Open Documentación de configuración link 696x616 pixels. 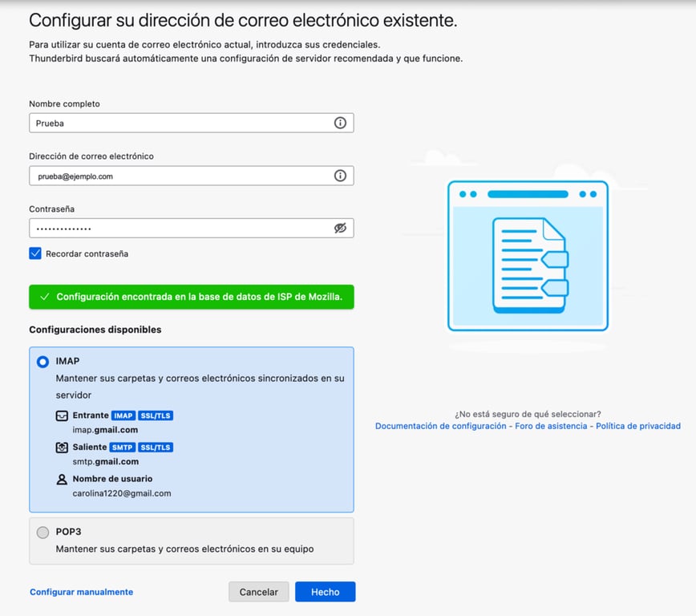coord(440,426)
